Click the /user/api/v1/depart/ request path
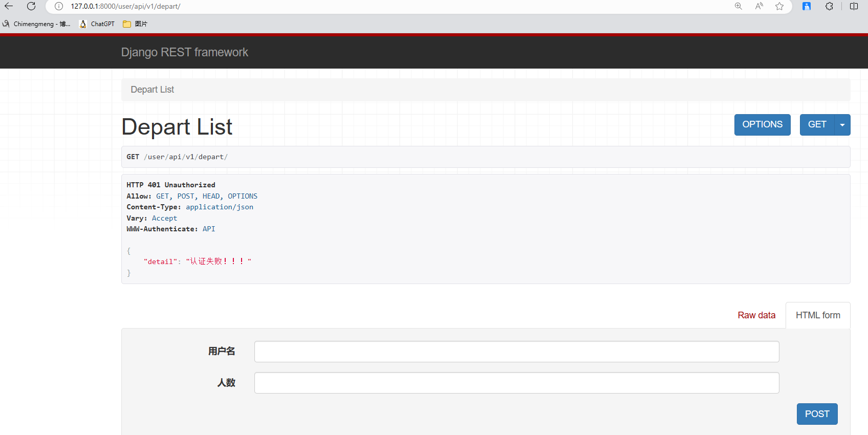The width and height of the screenshot is (868, 435). coord(186,157)
